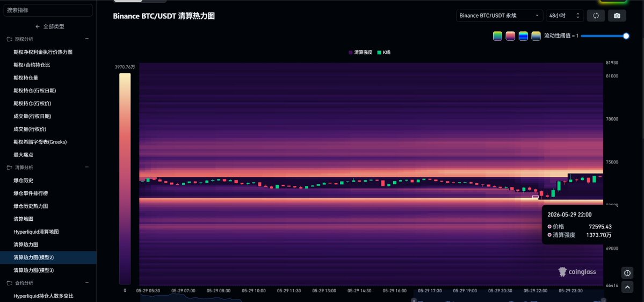Click the 流动性阈值 slider handle
Screen dimensions: 644x302
[626, 36]
